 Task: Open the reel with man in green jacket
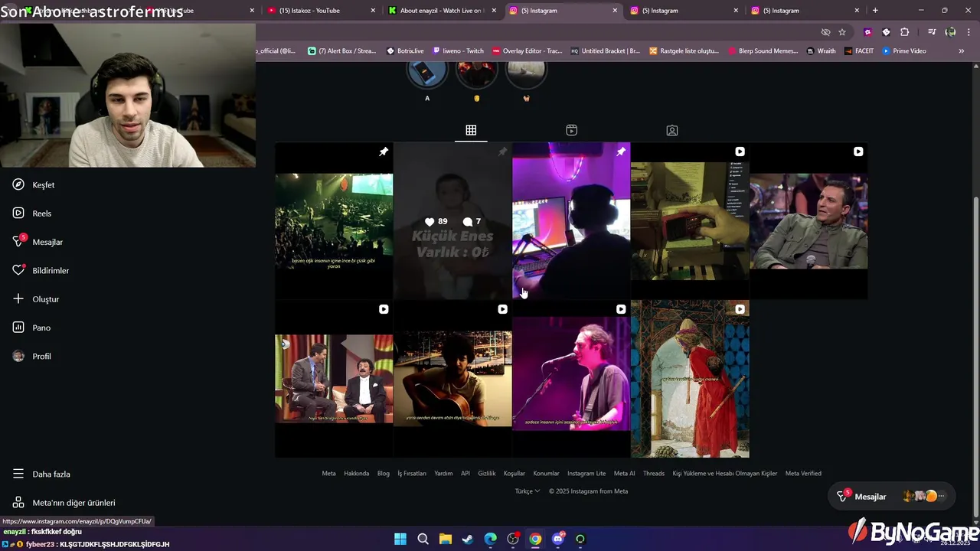(x=808, y=220)
